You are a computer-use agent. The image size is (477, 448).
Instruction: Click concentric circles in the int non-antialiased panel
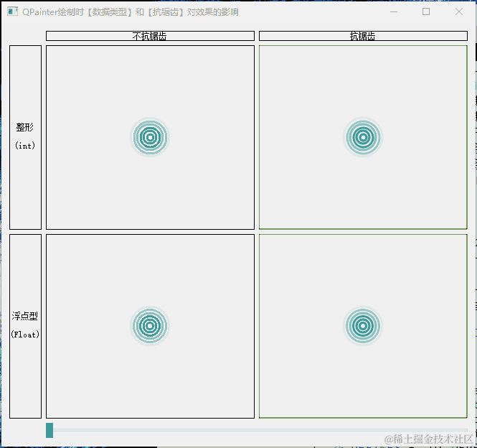click(150, 137)
